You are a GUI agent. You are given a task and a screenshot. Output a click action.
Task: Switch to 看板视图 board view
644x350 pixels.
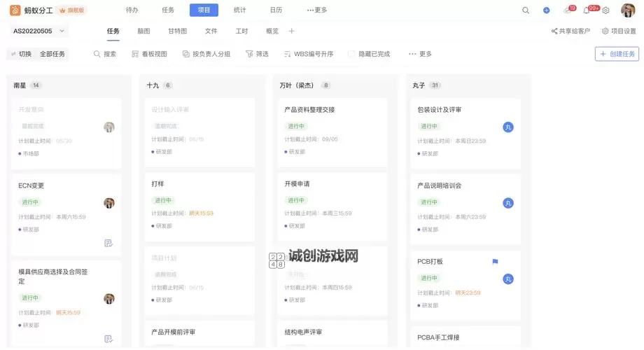(x=150, y=54)
